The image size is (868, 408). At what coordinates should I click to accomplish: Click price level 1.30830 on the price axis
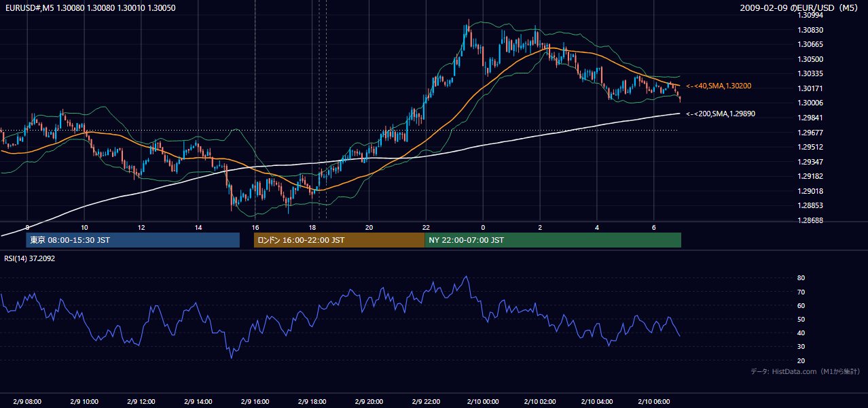coord(811,30)
